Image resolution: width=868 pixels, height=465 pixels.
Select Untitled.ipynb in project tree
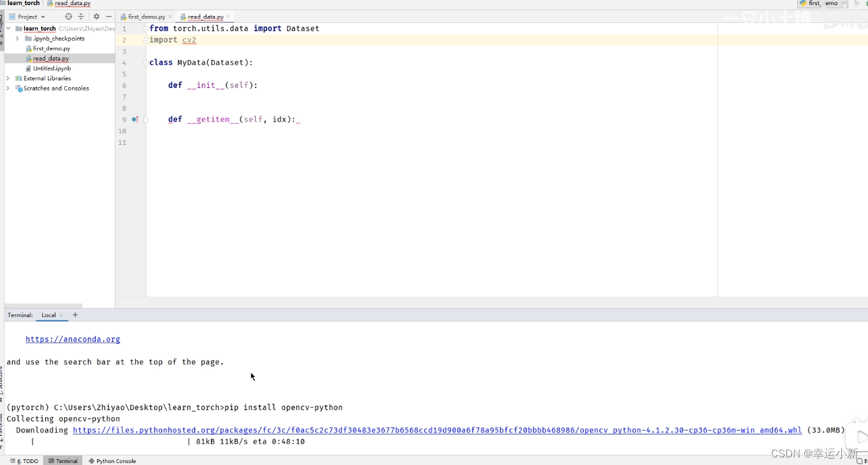tap(52, 68)
